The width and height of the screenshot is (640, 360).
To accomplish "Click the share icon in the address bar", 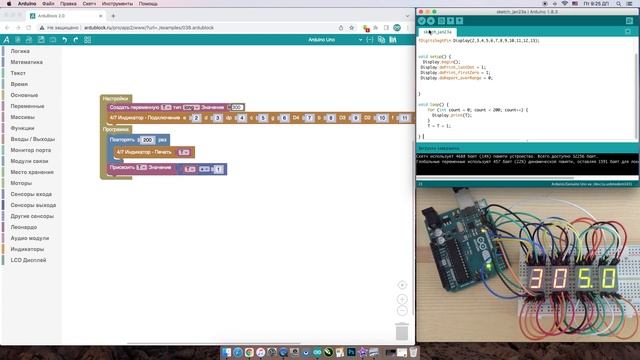I will (x=341, y=28).
